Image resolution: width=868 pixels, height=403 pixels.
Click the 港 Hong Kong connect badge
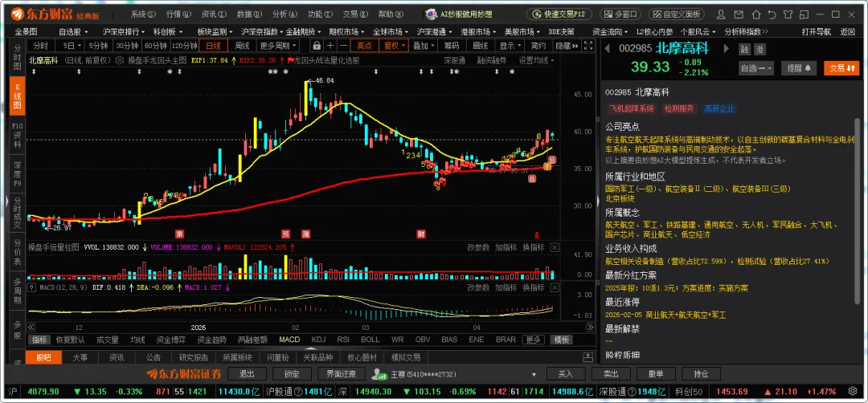pos(760,49)
